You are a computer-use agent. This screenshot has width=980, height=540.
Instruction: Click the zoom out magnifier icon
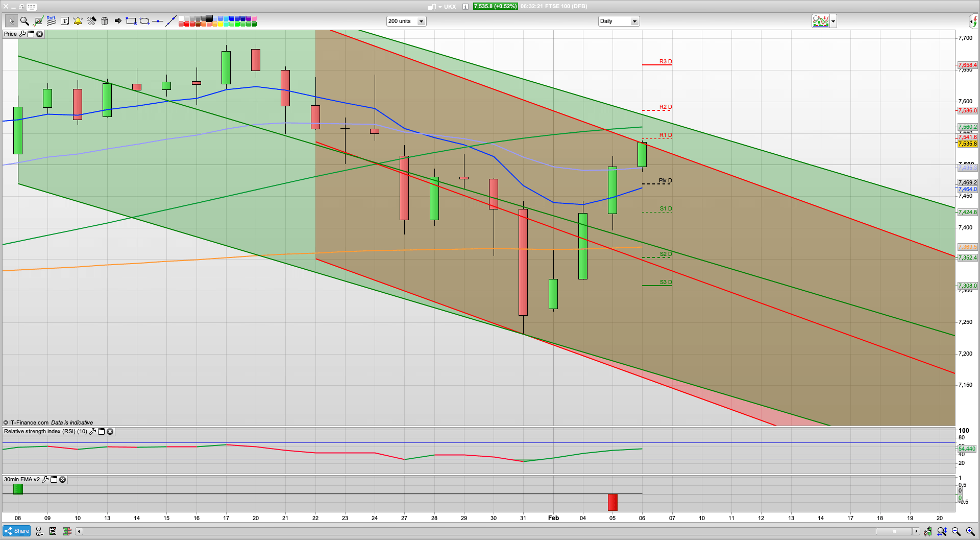(x=956, y=532)
